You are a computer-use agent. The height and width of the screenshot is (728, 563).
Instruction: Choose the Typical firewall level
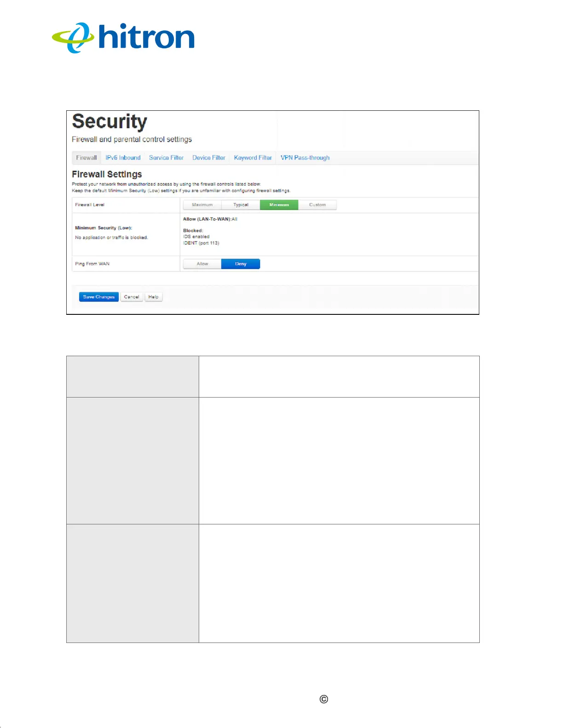click(241, 205)
